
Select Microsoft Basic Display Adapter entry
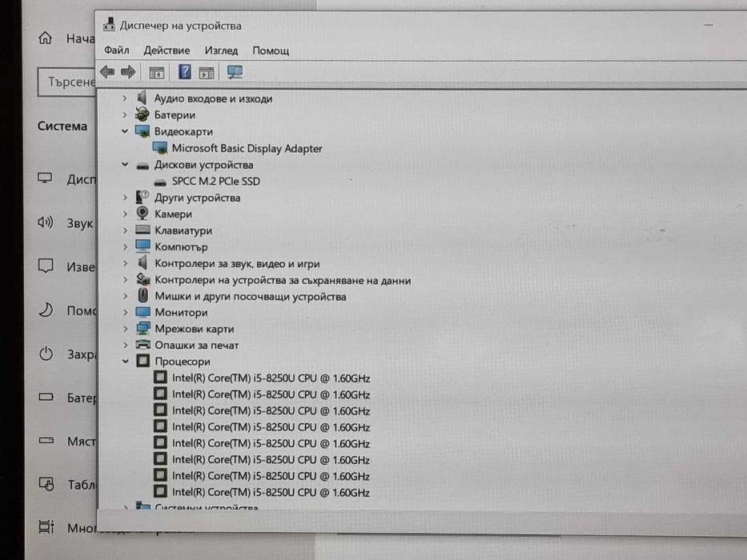click(x=247, y=148)
